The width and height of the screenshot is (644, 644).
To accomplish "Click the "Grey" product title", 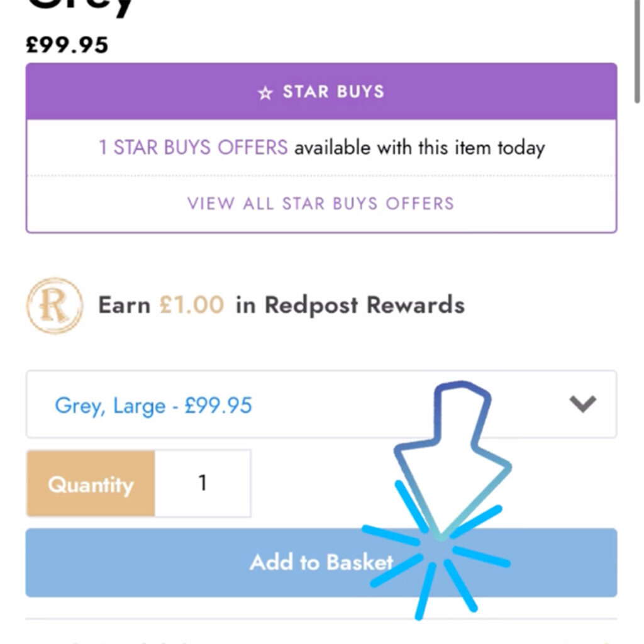I will coord(82,8).
